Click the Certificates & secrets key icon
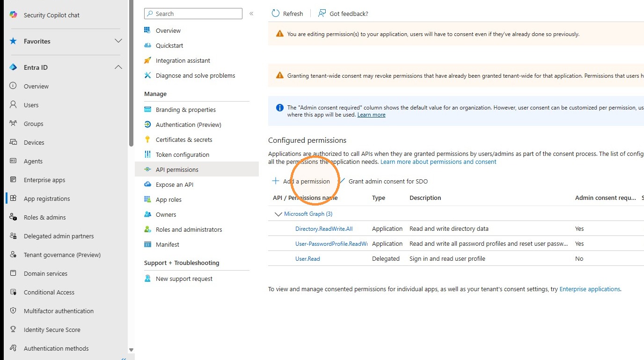The height and width of the screenshot is (360, 644). (x=148, y=140)
